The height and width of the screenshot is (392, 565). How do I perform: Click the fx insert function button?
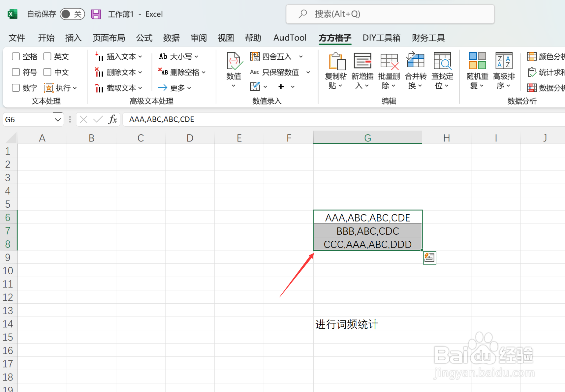113,119
